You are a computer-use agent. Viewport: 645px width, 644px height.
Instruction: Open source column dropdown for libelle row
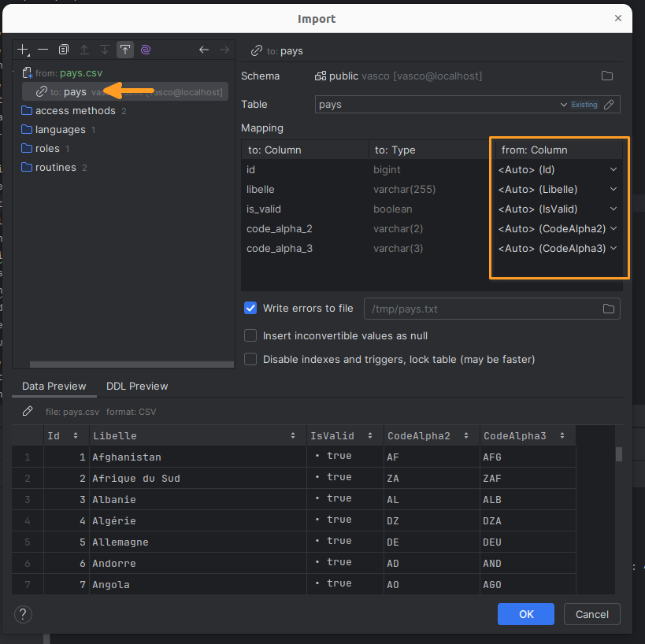pos(613,189)
